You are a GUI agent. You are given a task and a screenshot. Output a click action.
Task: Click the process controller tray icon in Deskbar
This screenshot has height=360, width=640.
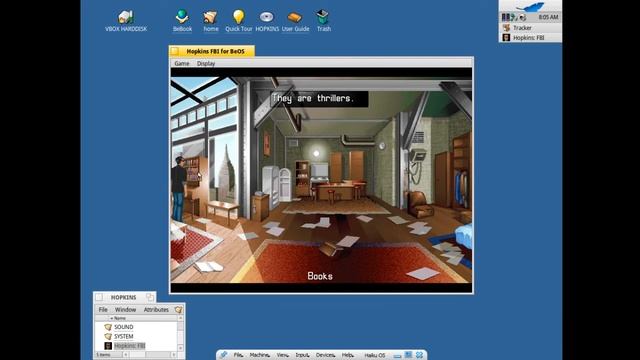click(506, 17)
